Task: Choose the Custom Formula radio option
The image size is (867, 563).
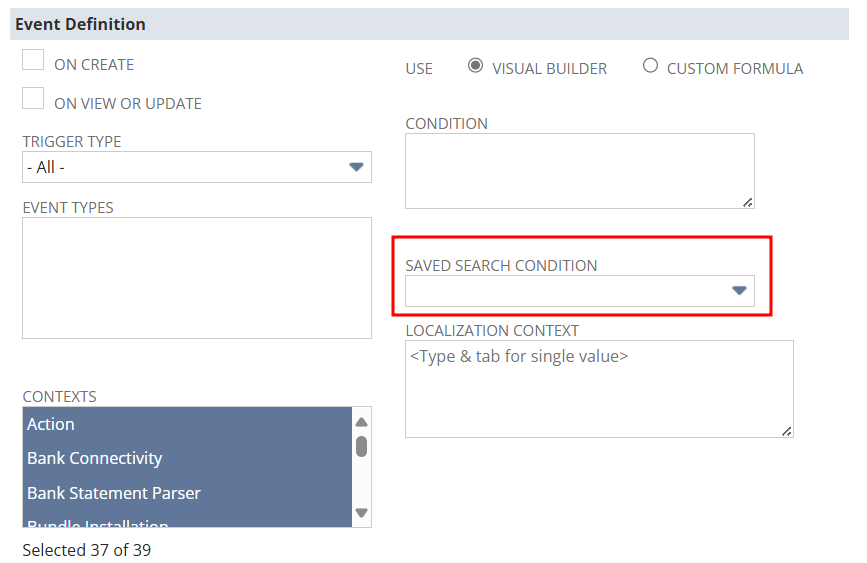Action: point(650,66)
